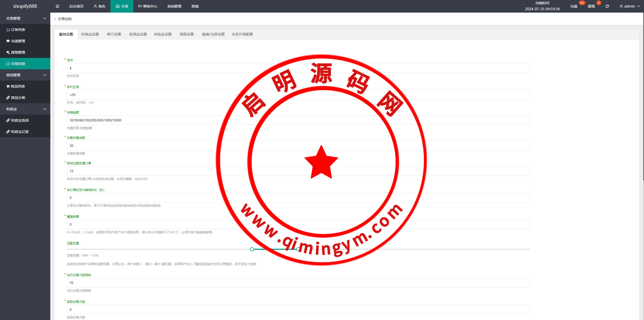Switch to the 利息宝设置 tab
Screen dimensions: 644x320
click(x=90, y=34)
